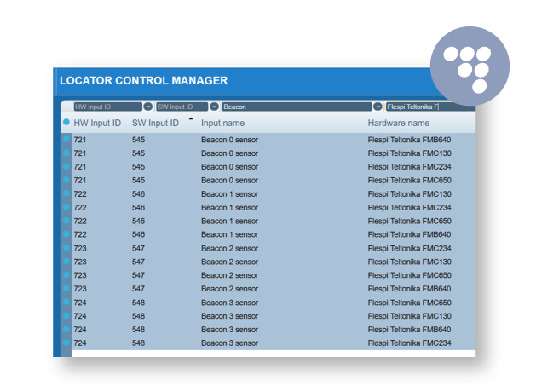The height and width of the screenshot is (392, 536).
Task: Open dropdown arrow beside HW Input ID filter
Action: (x=148, y=107)
